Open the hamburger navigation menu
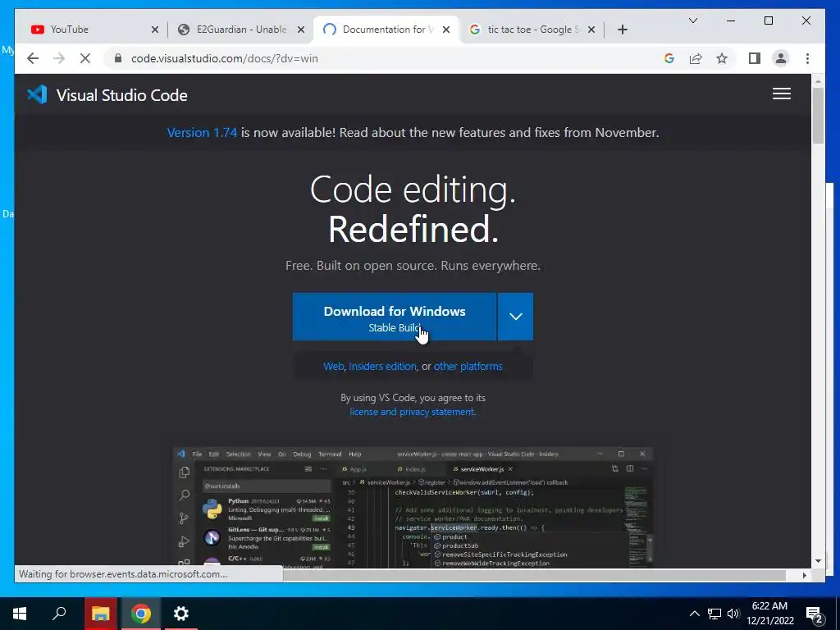840x630 pixels. click(782, 94)
